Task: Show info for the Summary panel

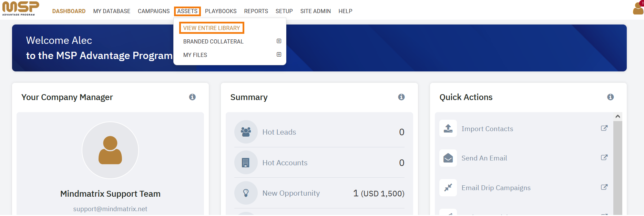Action: 401,97
